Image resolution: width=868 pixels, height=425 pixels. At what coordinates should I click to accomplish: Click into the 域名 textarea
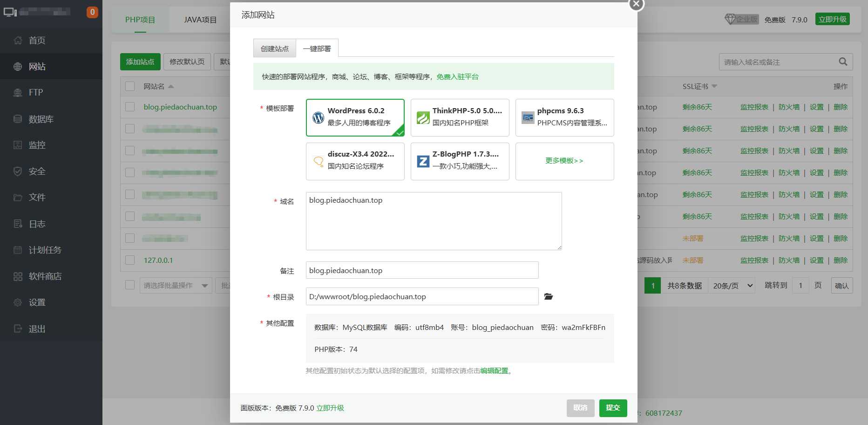pyautogui.click(x=434, y=221)
